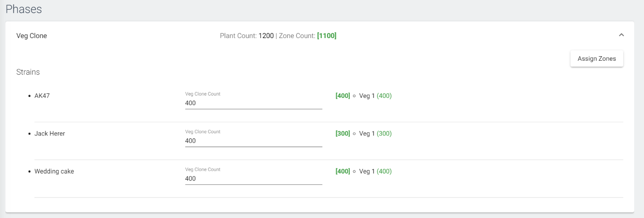Select the AK47 strain name
644x218 pixels.
(42, 96)
